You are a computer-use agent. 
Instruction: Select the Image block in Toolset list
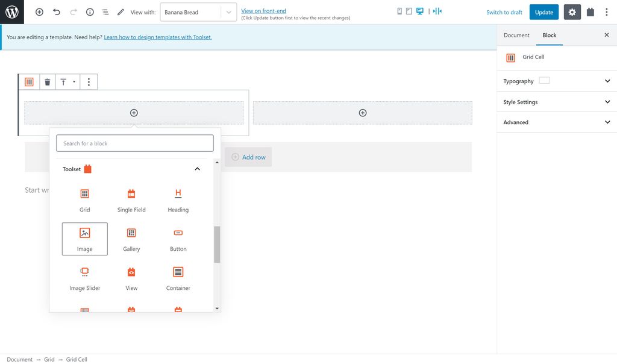click(84, 239)
